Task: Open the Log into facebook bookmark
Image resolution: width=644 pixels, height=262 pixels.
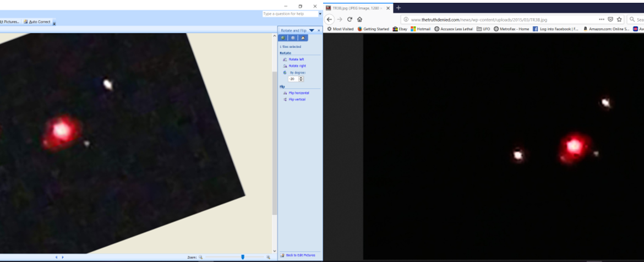Action: 555,29
